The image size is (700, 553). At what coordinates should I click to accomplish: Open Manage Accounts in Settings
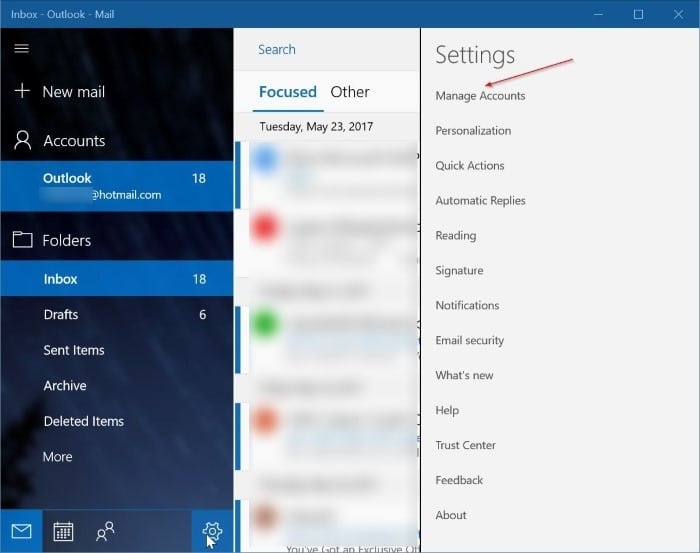(480, 96)
